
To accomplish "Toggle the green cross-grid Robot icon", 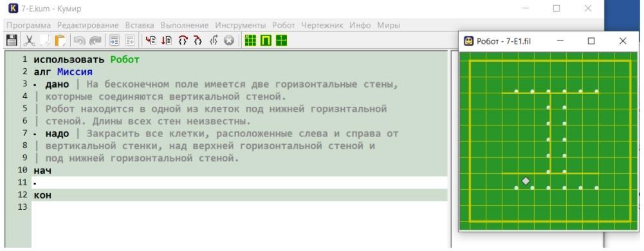I will click(281, 41).
